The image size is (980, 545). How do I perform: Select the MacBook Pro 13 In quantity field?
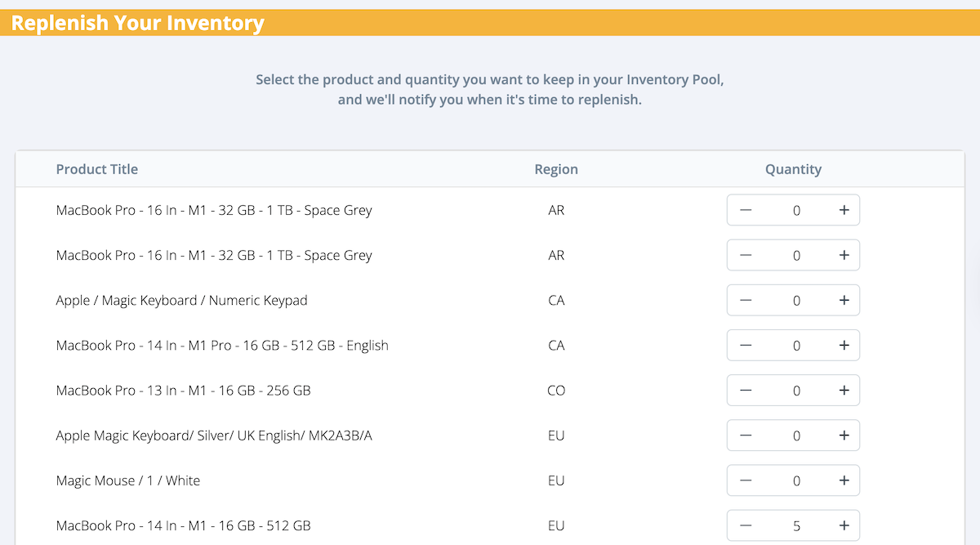(x=796, y=391)
